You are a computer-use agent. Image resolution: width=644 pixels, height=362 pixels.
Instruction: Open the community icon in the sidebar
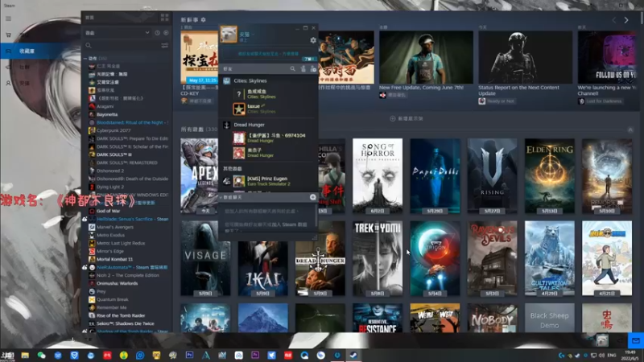point(8,67)
